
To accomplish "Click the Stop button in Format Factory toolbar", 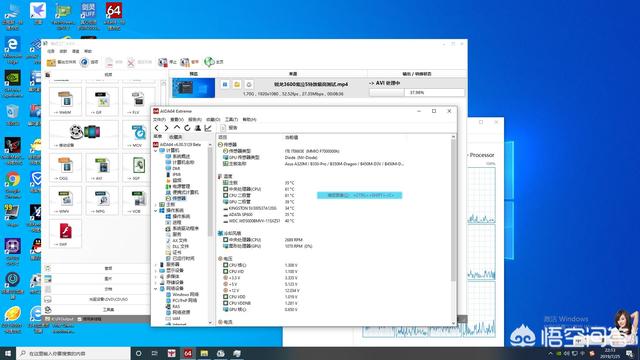I will tap(167, 62).
